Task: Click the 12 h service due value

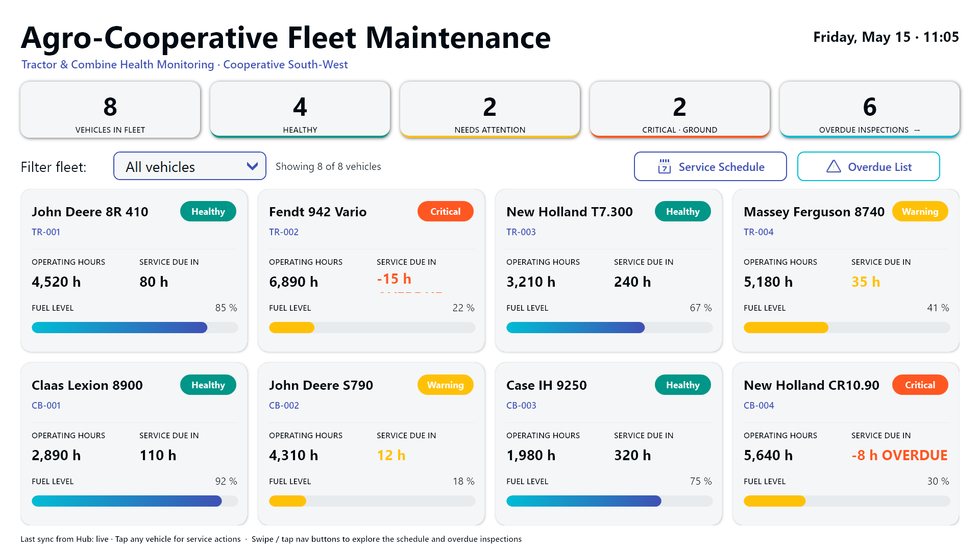Action: click(391, 456)
